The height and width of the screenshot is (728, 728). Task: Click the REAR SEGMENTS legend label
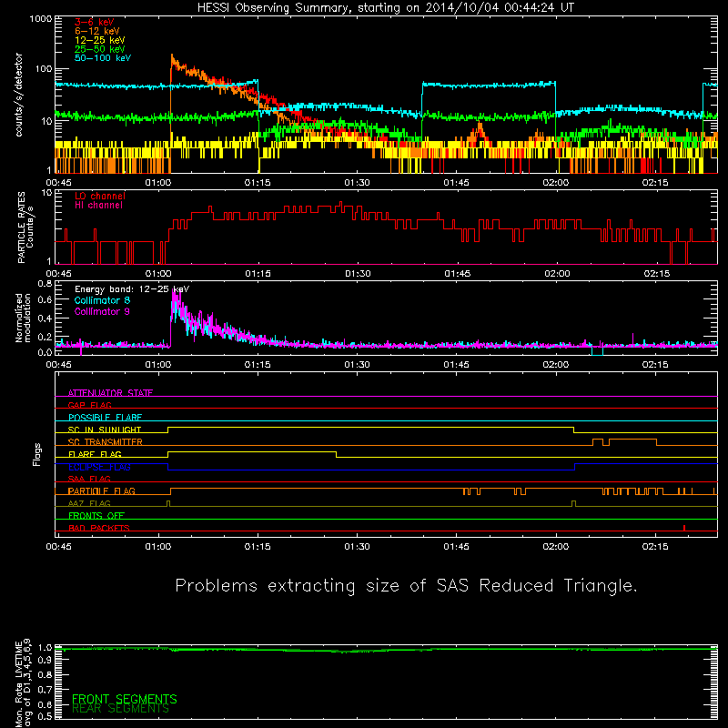120,709
